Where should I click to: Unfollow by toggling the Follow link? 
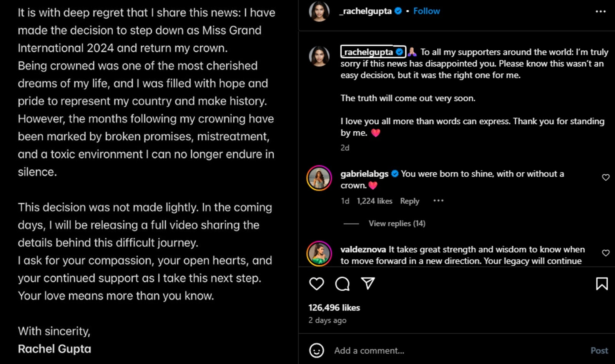point(426,11)
